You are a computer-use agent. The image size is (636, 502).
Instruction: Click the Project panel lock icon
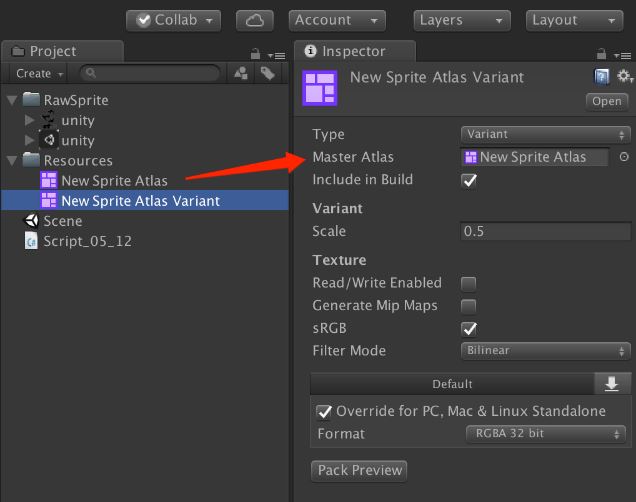pyautogui.click(x=256, y=54)
